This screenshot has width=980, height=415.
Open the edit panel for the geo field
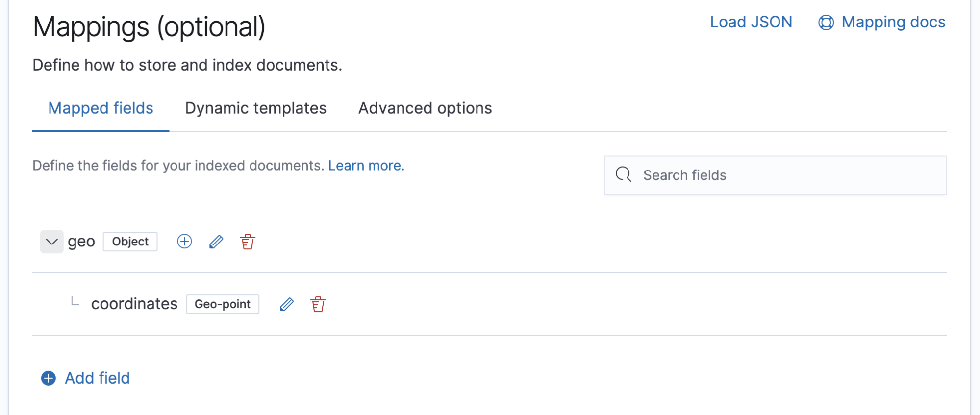tap(216, 242)
